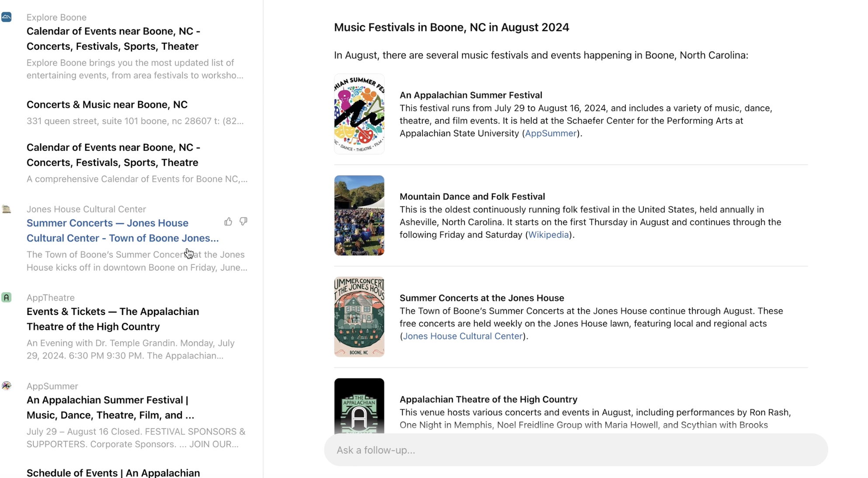Screen dimensions: 868x478
Task: Open Schedule of Events source result
Action: pos(113,472)
